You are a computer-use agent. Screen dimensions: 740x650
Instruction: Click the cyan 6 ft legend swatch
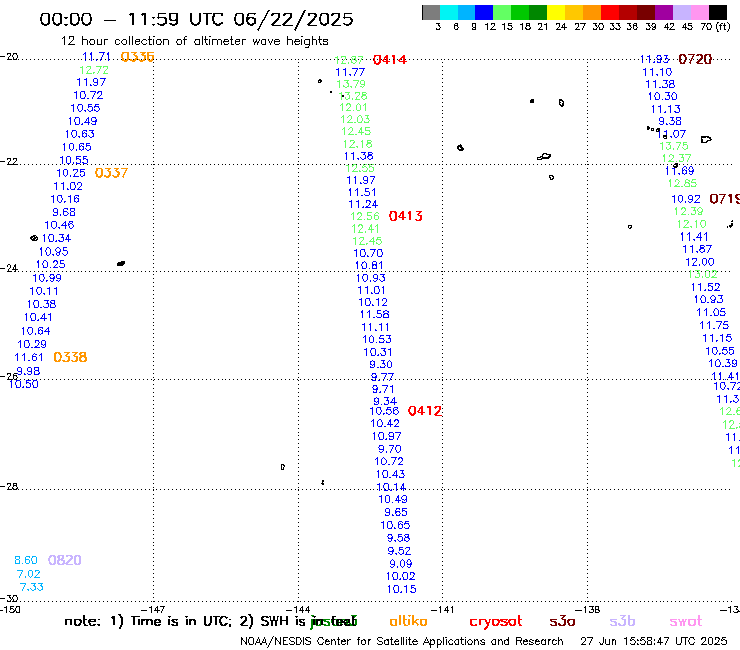pos(449,12)
